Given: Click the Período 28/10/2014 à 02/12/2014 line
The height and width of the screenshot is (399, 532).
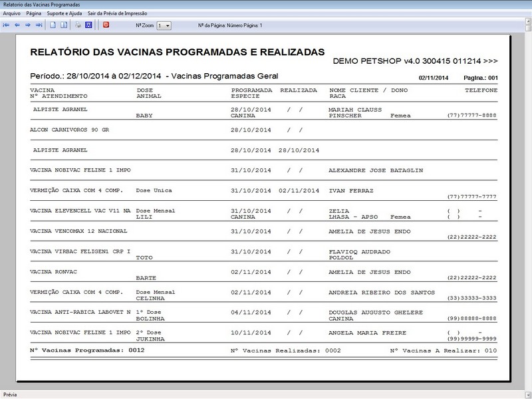Looking at the screenshot, I should point(154,76).
